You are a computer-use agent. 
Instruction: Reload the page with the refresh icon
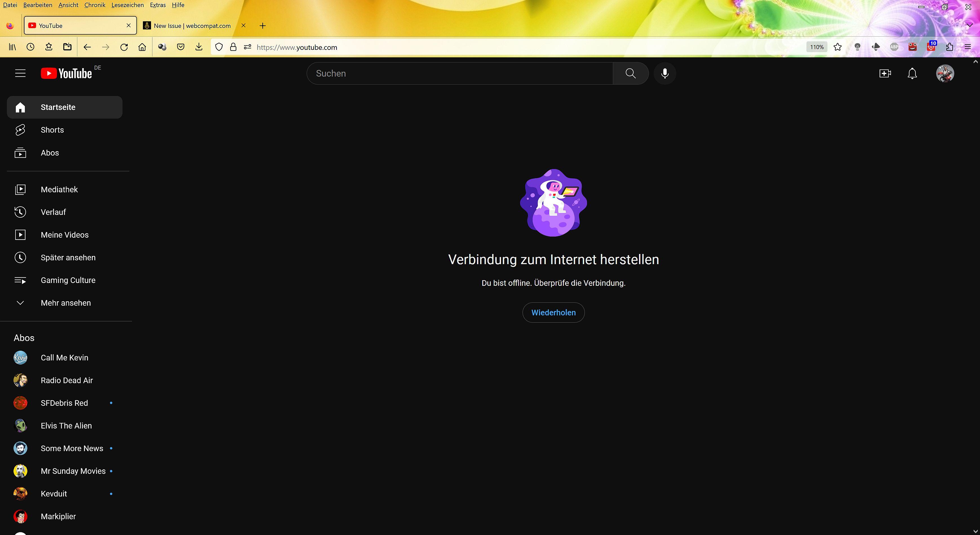coord(124,47)
